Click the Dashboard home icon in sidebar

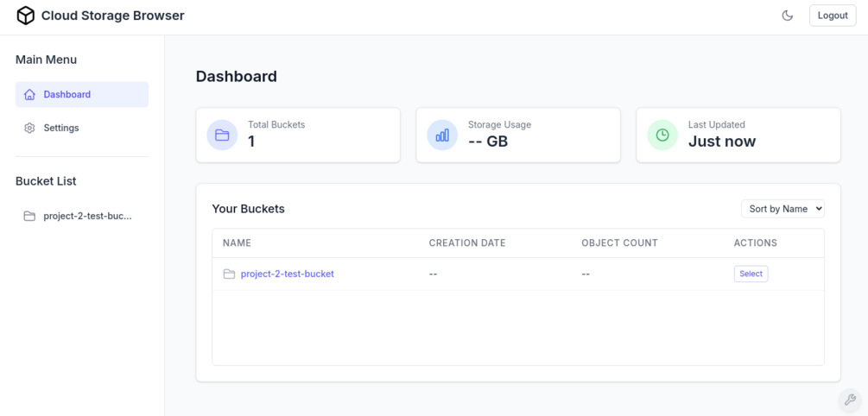coord(30,95)
